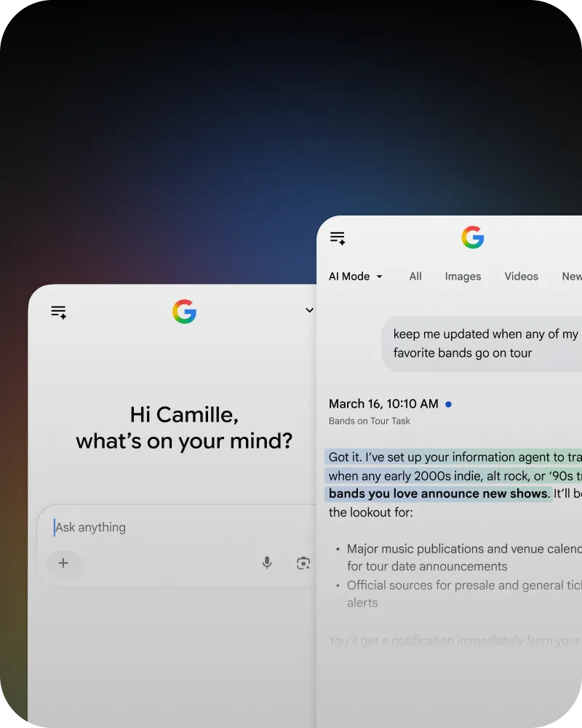582x728 pixels.
Task: Click the plus attachment button
Action: [x=63, y=563]
